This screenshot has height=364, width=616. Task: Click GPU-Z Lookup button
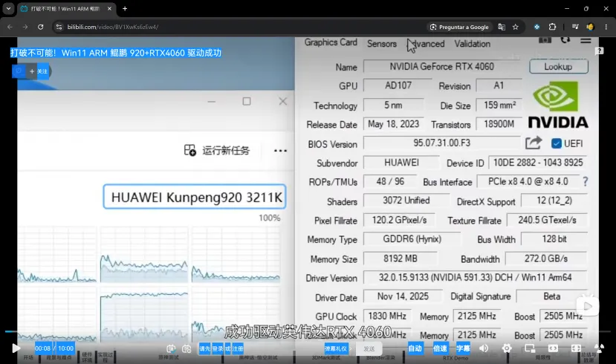[559, 66]
